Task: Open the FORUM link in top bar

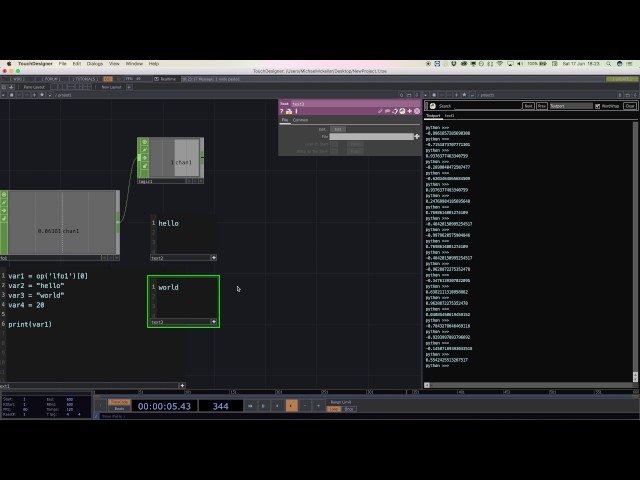Action: coord(51,79)
